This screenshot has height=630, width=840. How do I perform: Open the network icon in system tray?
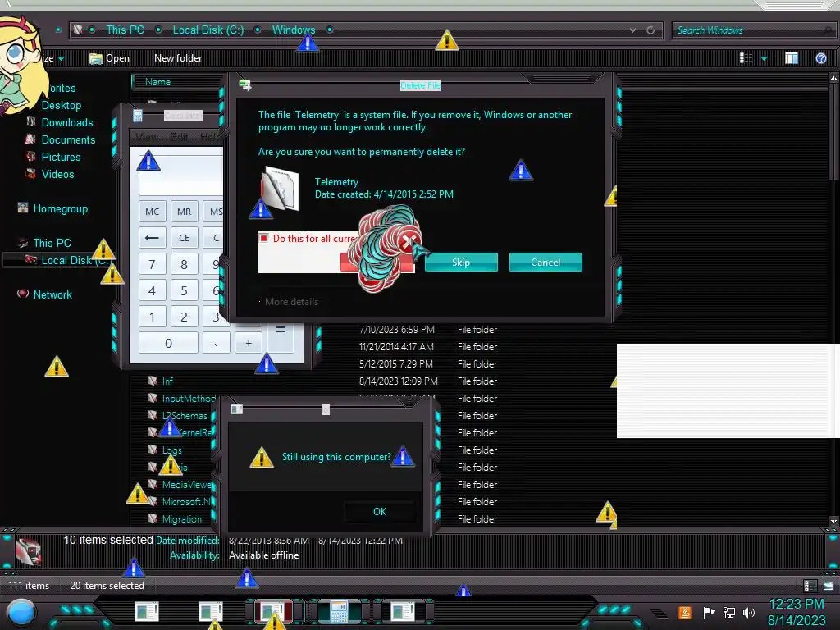pyautogui.click(x=729, y=612)
